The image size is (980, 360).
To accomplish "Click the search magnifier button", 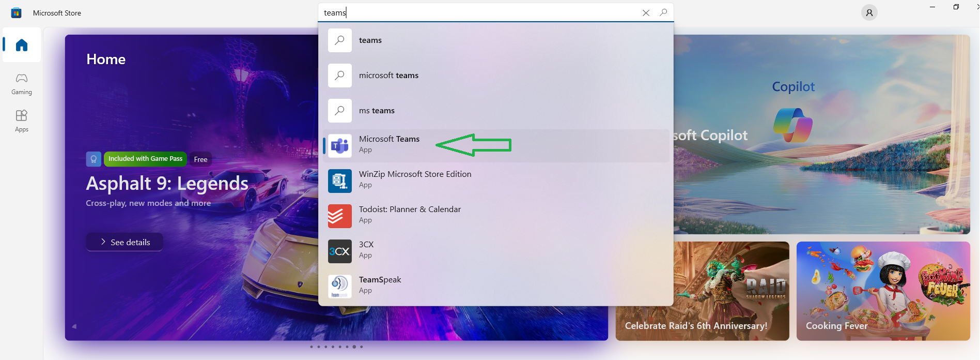I will click(x=663, y=12).
